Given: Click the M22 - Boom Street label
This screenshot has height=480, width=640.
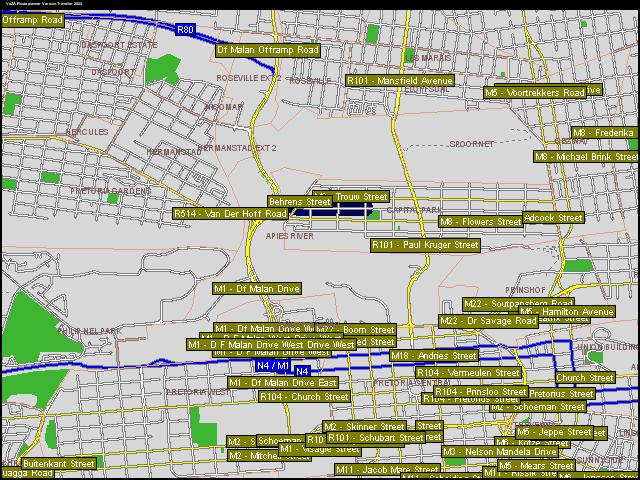Looking at the screenshot, I should pyautogui.click(x=356, y=329).
